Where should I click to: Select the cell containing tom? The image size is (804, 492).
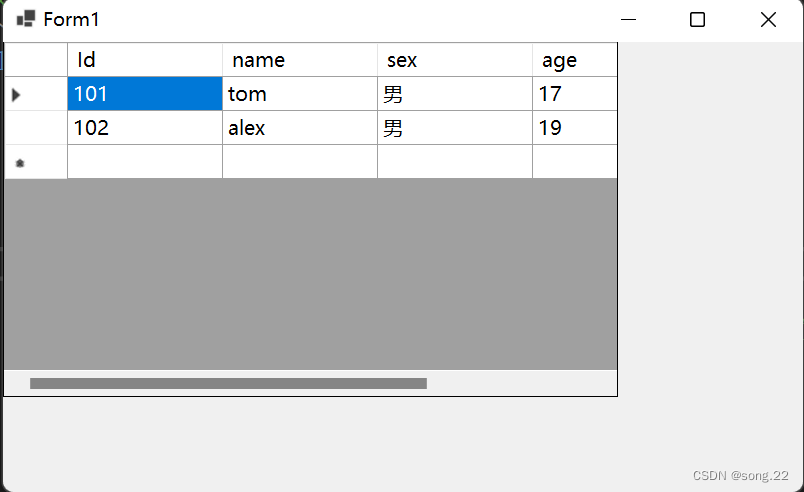(x=300, y=94)
